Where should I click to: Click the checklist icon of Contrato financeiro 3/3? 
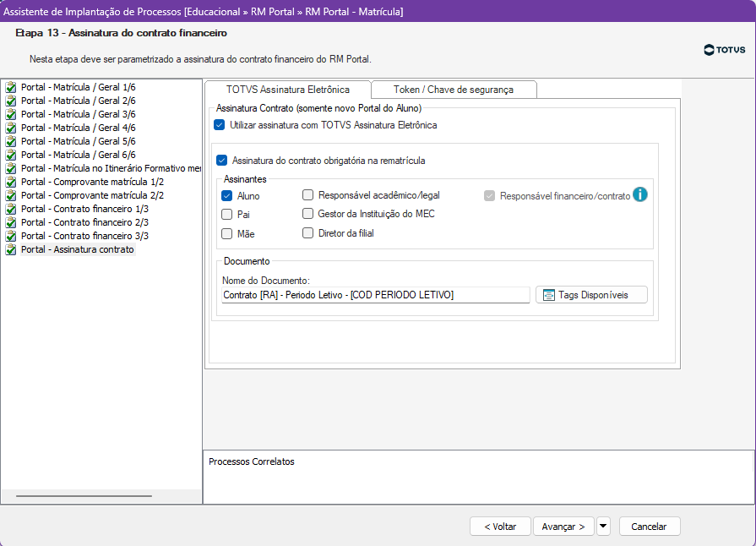[11, 236]
